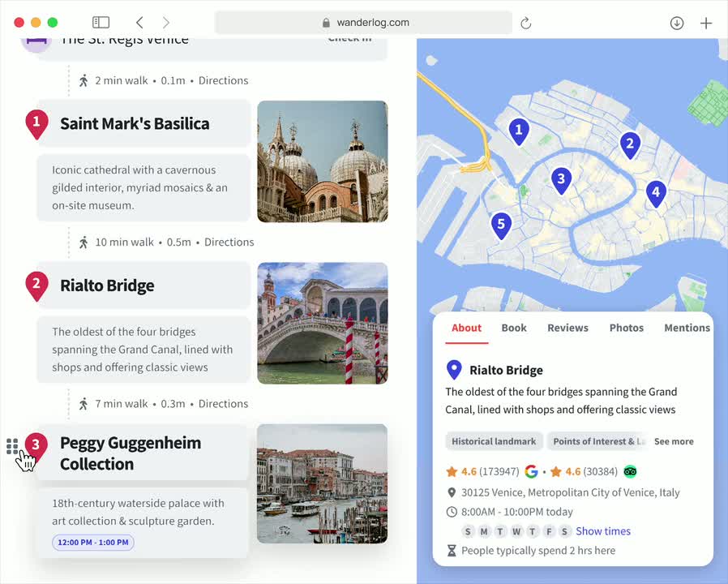Open Saint Mark's Basilica photo thumbnail
728x584 pixels.
click(322, 161)
